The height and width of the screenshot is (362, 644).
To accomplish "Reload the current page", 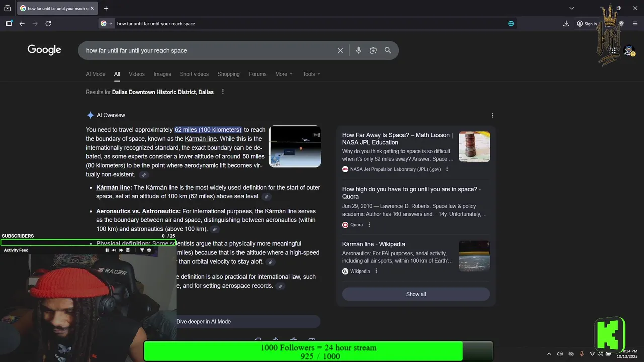I will (48, 23).
